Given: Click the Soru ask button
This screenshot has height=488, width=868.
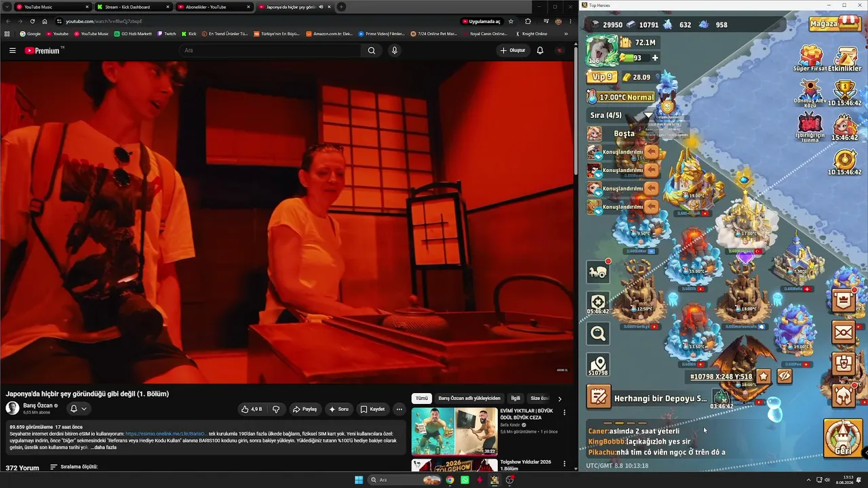Looking at the screenshot, I should [x=338, y=409].
